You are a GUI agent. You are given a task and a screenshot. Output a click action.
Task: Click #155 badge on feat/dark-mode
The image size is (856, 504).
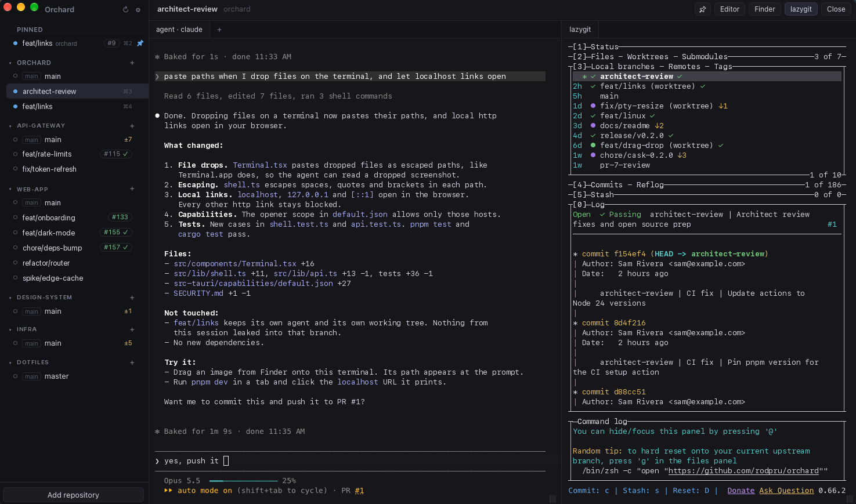coord(116,232)
